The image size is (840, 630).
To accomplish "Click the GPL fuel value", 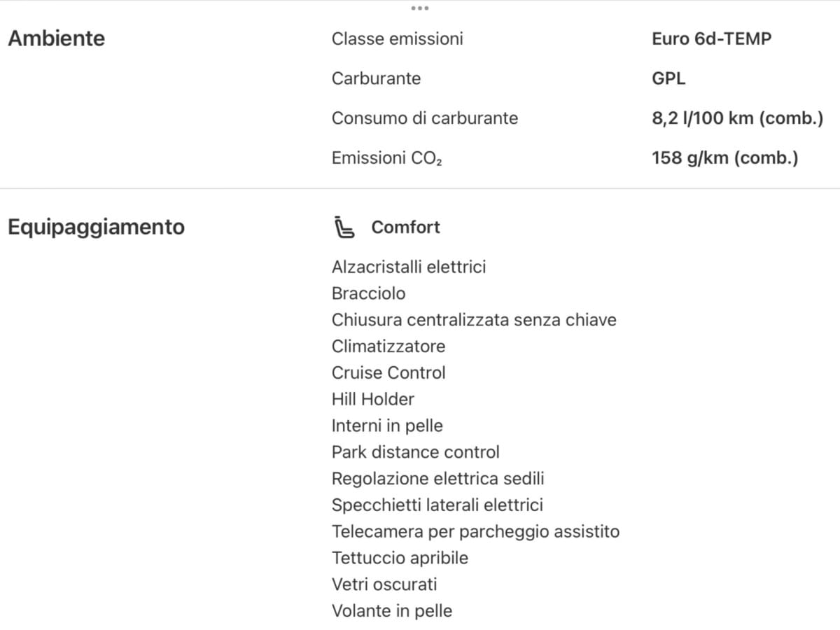I will [x=668, y=78].
